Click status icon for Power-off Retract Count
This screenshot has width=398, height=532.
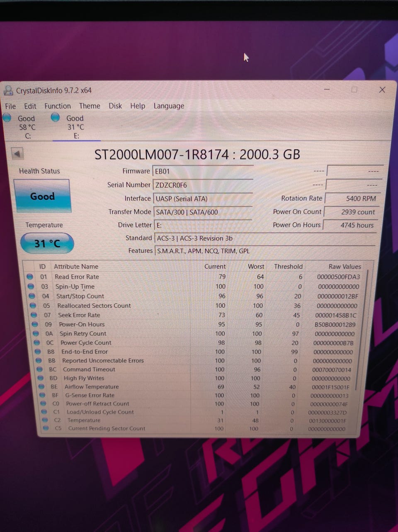tap(44, 403)
